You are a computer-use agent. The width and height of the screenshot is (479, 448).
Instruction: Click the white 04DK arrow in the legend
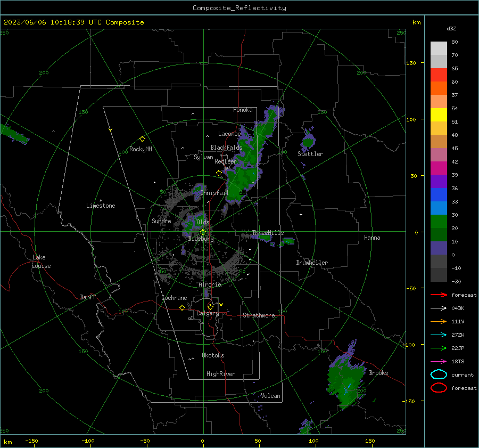[439, 308]
